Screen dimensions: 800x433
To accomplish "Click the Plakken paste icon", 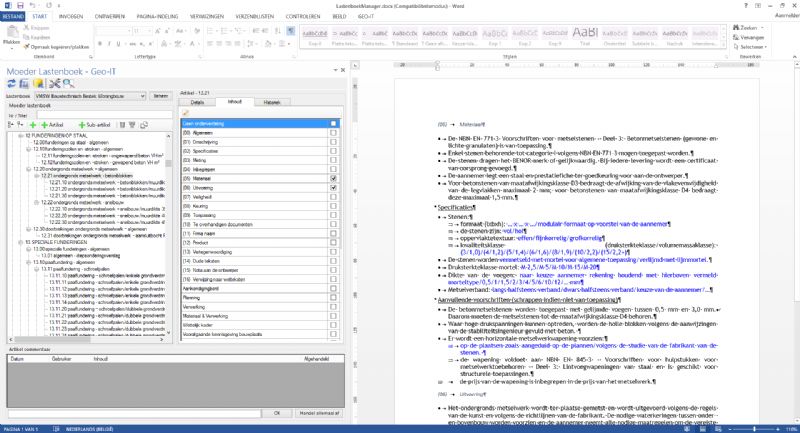I will pos(12,33).
